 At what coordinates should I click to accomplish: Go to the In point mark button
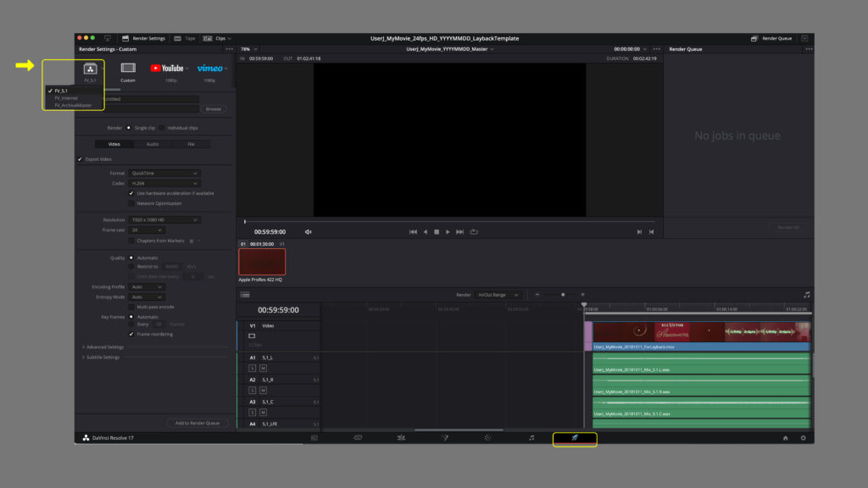point(639,232)
